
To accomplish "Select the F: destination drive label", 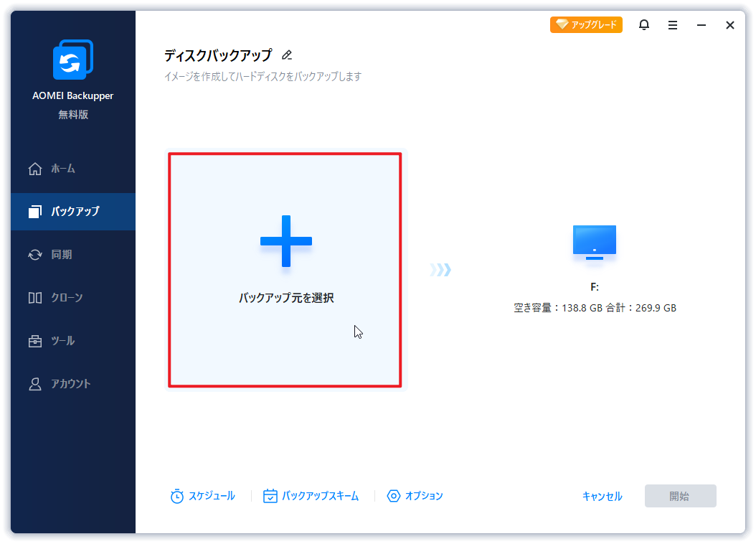I will point(595,287).
